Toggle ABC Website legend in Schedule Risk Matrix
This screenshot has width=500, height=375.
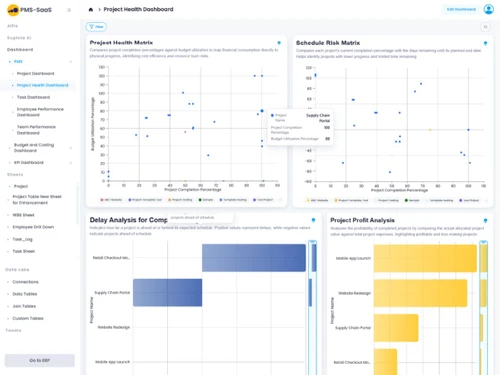pyautogui.click(x=317, y=200)
